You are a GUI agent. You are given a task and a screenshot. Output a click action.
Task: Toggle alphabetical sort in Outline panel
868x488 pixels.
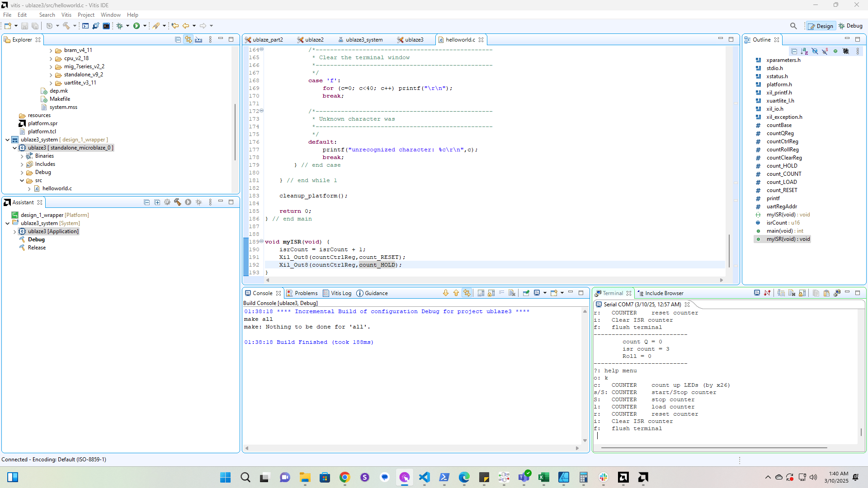(804, 51)
